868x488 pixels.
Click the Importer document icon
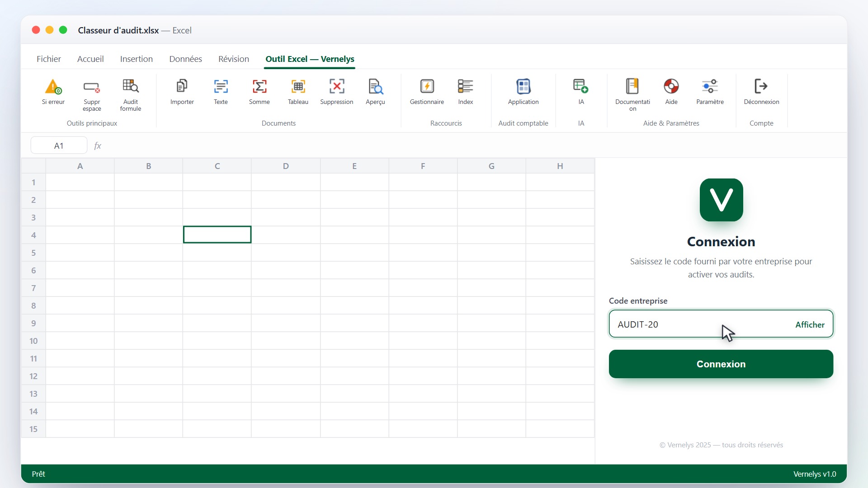[x=182, y=86]
